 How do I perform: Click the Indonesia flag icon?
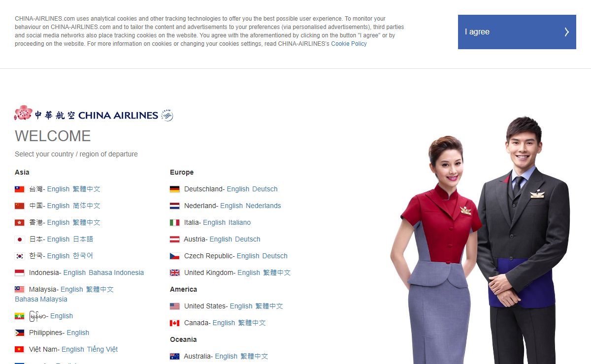coord(20,273)
